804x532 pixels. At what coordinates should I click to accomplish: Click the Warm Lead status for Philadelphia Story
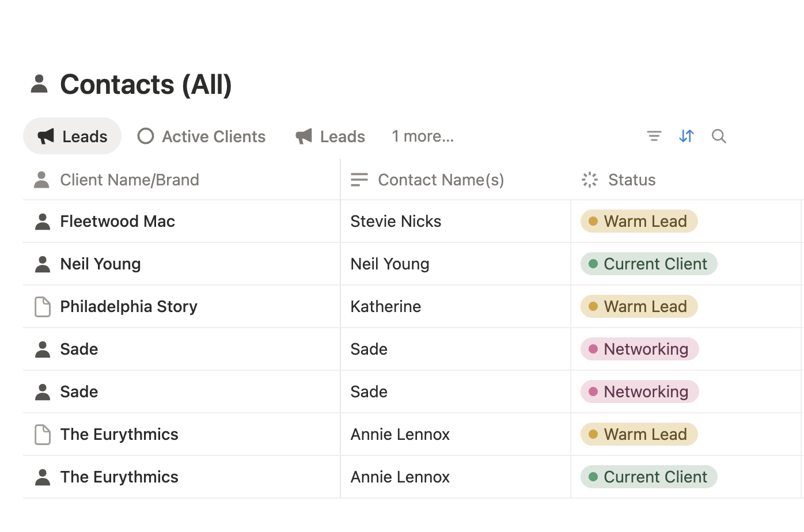(639, 306)
